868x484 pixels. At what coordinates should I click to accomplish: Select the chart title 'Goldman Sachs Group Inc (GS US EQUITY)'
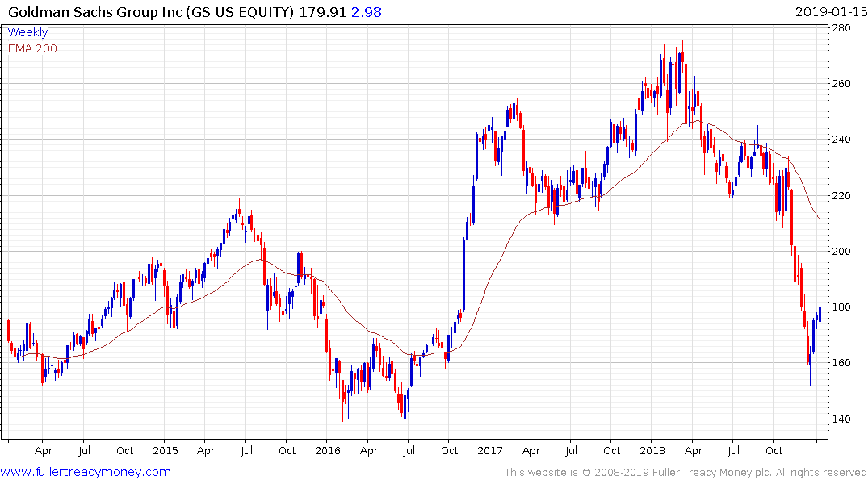tap(151, 12)
